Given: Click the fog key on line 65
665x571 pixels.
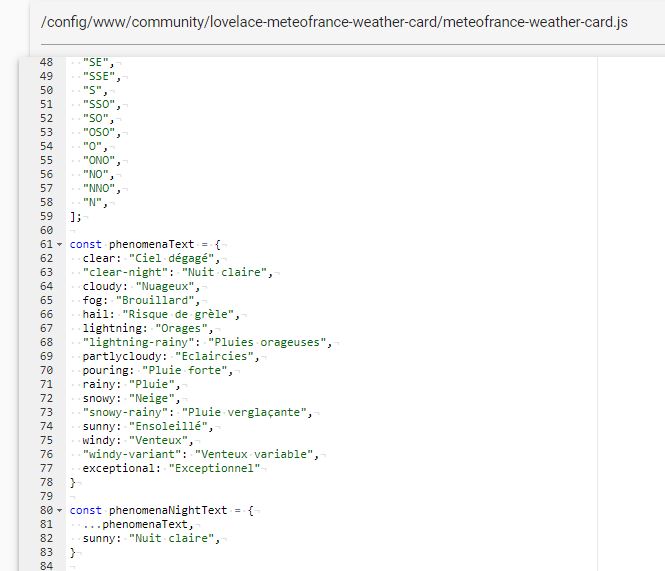Looking at the screenshot, I should (92, 300).
